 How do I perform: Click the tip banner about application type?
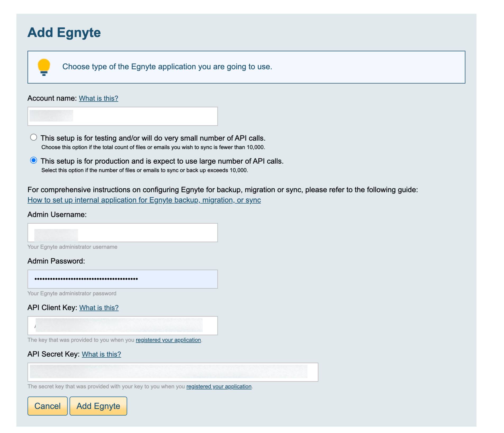point(246,67)
